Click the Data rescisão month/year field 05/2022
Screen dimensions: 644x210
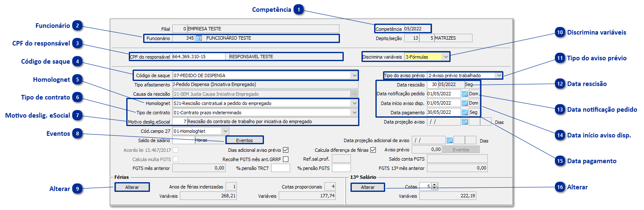[451, 84]
